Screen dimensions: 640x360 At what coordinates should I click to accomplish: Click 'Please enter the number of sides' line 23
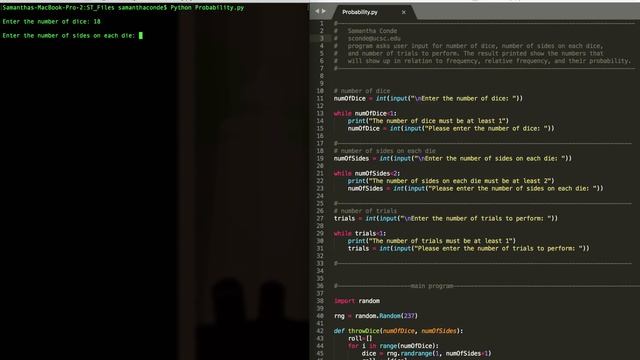coord(476,188)
